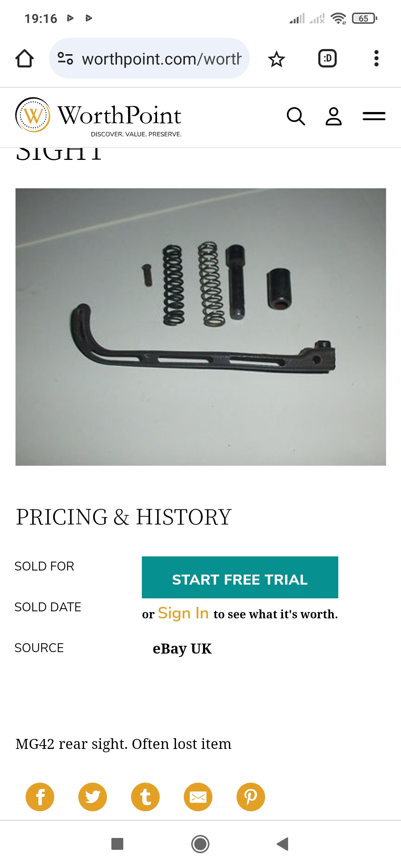
Task: Pin listing on Pinterest
Action: pos(251,797)
